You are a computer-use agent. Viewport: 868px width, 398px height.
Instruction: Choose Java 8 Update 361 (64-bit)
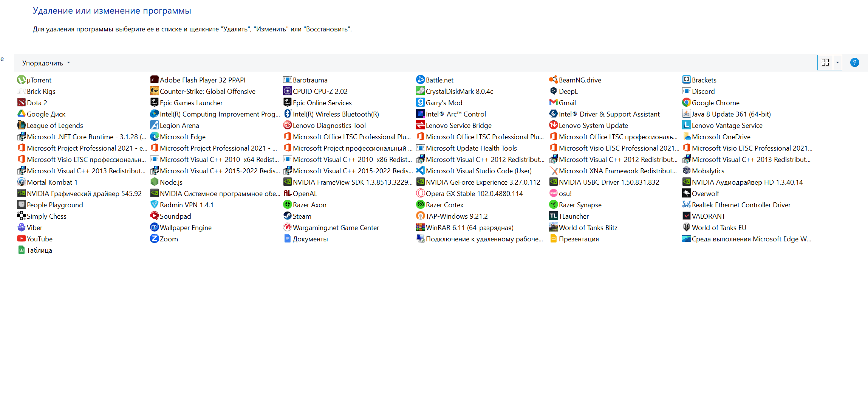coord(727,114)
